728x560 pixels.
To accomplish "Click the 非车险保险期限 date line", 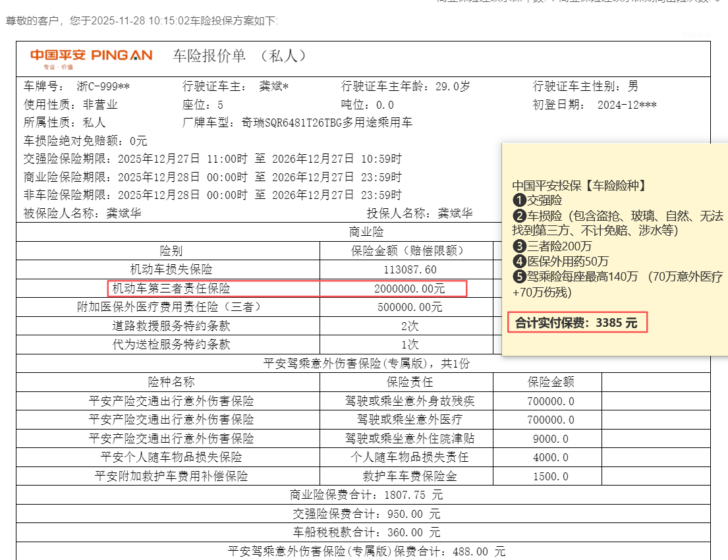I will tap(213, 195).
